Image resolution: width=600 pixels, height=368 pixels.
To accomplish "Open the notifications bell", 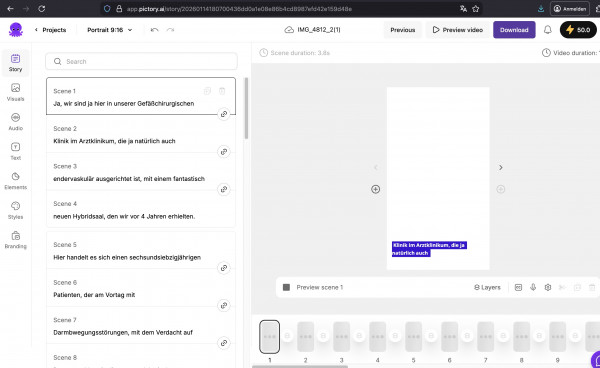I will (x=548, y=30).
